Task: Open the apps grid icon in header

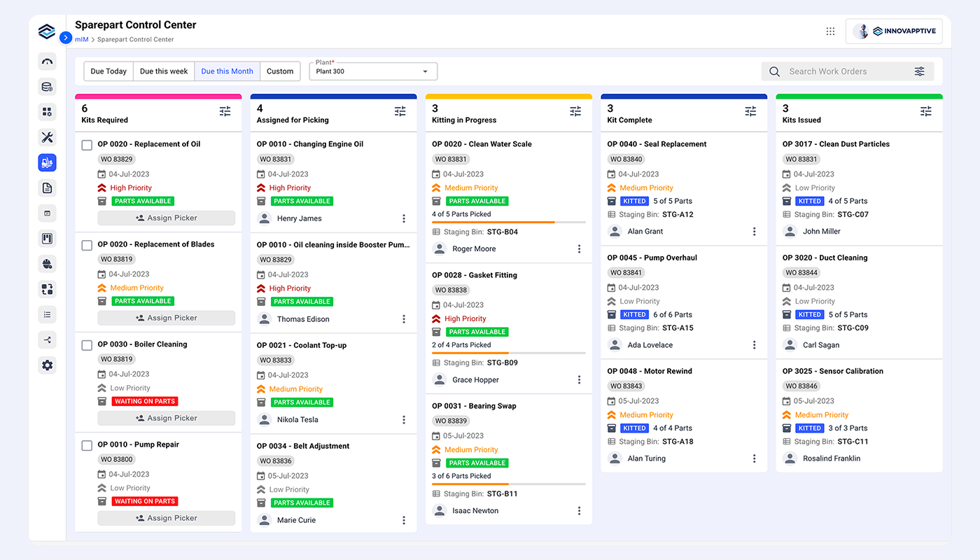Action: tap(830, 31)
